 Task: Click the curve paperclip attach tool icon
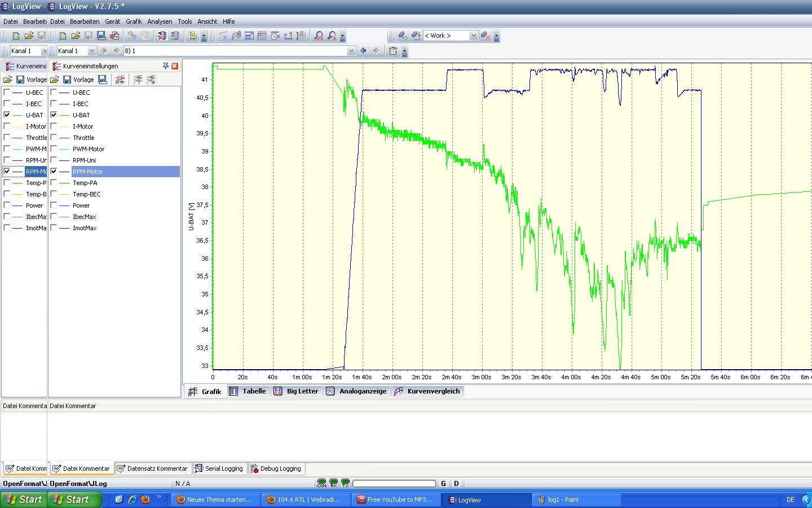tap(236, 36)
